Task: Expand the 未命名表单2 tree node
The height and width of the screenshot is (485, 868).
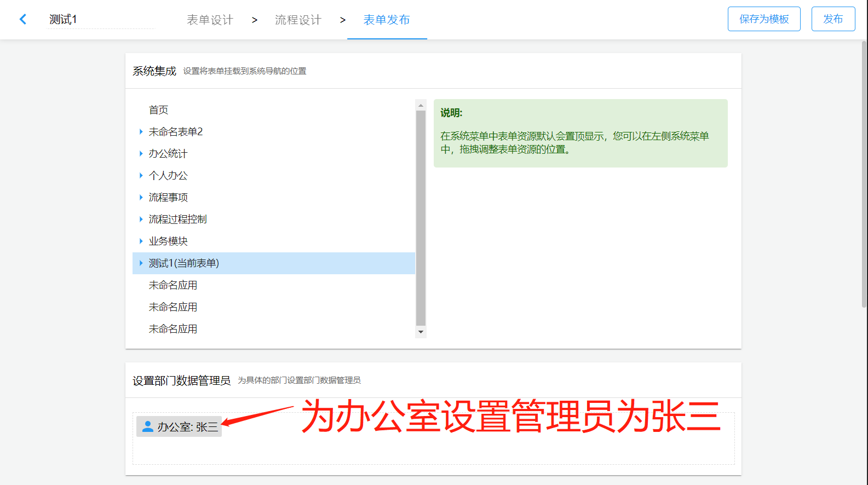Action: pos(141,132)
